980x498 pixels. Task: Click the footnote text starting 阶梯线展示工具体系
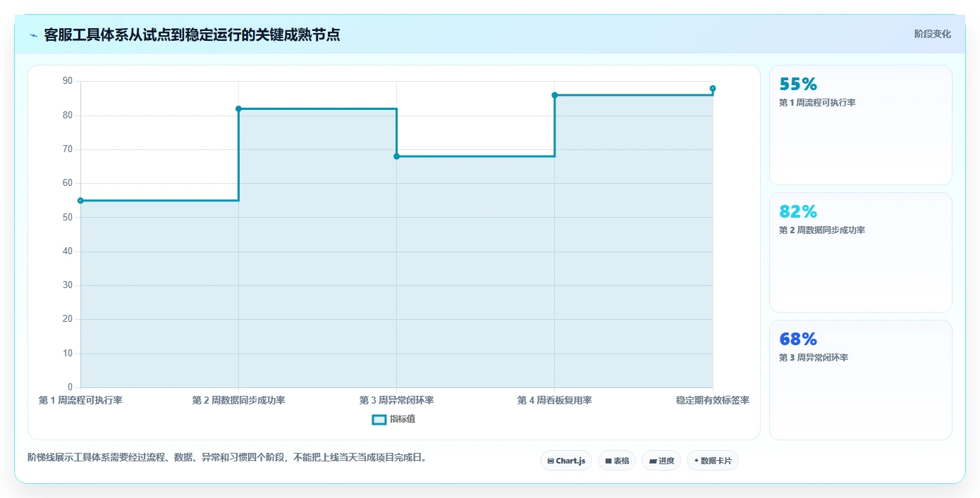[x=227, y=457]
